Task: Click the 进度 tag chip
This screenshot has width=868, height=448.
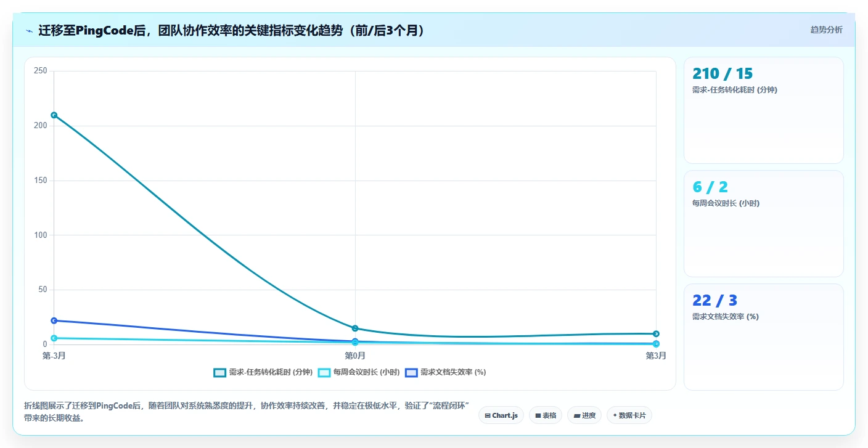Action: (584, 415)
